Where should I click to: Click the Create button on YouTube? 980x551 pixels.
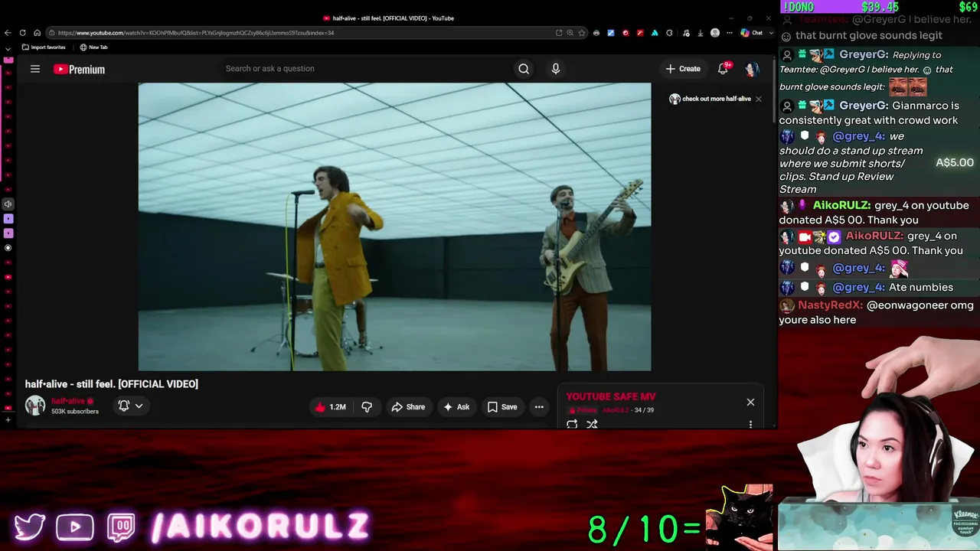click(683, 69)
